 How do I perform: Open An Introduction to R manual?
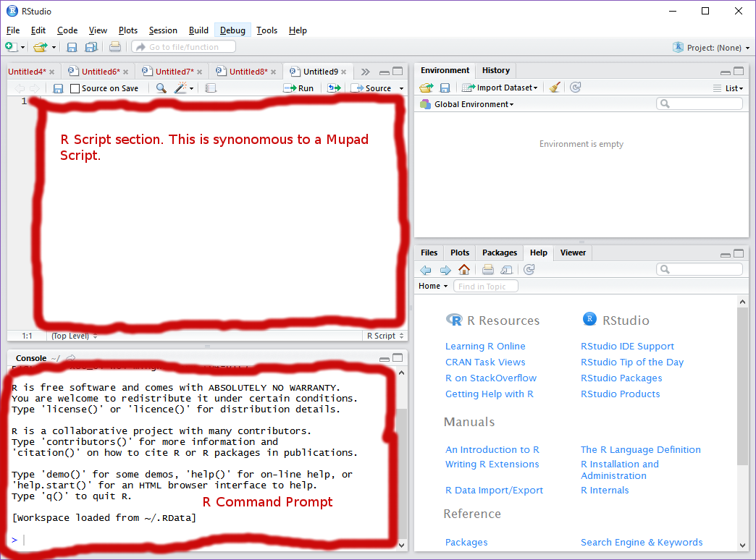pyautogui.click(x=492, y=449)
